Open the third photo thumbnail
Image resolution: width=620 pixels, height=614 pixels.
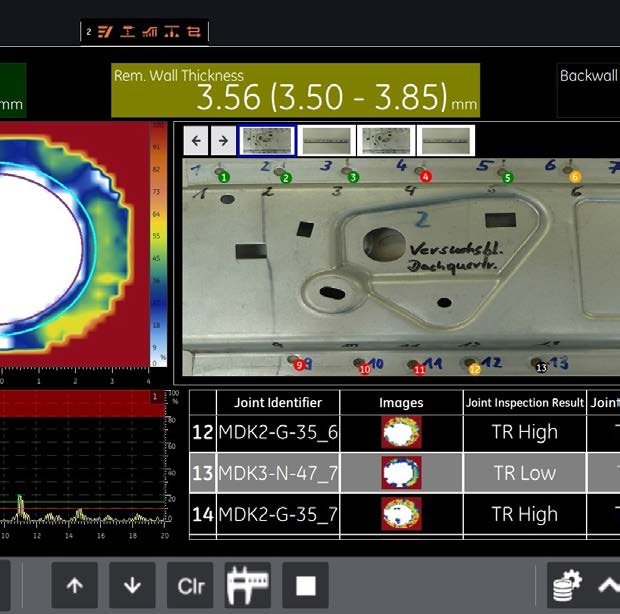point(386,140)
